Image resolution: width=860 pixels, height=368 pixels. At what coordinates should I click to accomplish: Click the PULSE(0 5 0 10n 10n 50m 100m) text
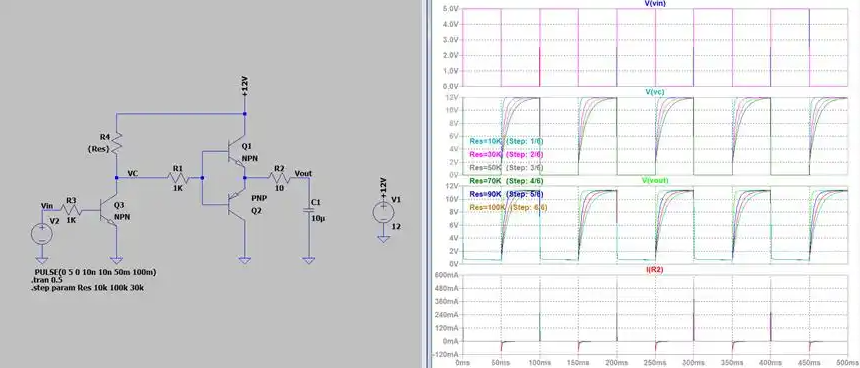[95, 272]
